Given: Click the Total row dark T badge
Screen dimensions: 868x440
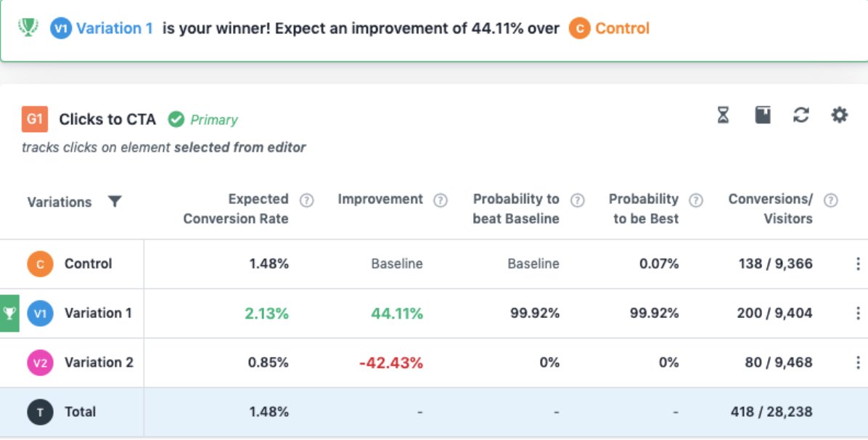Looking at the screenshot, I should 41,412.
